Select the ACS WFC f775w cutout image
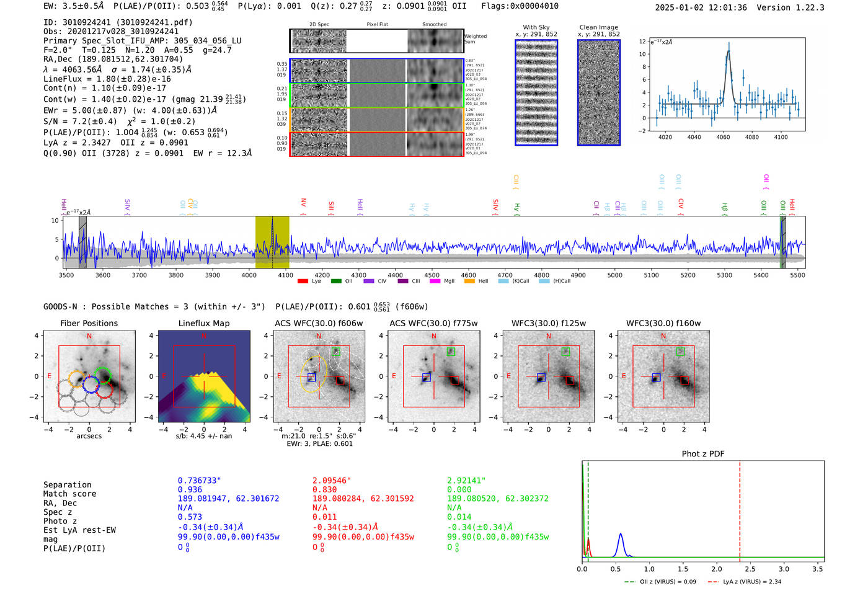The image size is (868, 591). coord(433,376)
